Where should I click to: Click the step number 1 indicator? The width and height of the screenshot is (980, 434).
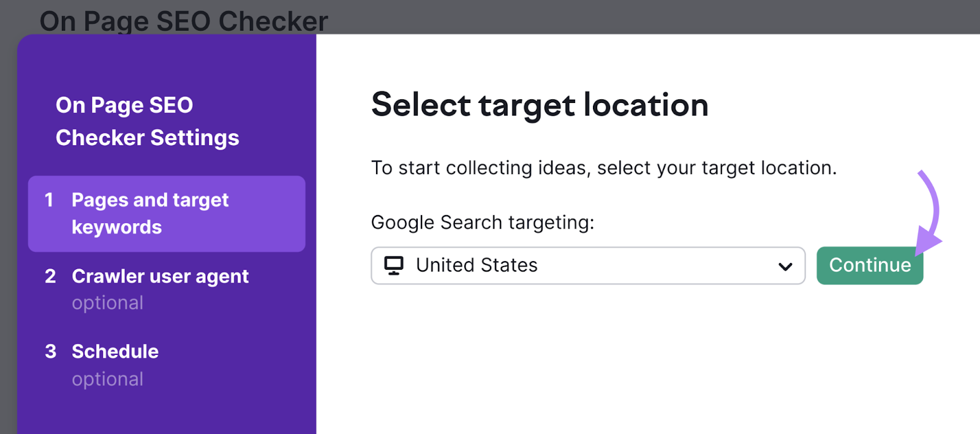pos(50,199)
